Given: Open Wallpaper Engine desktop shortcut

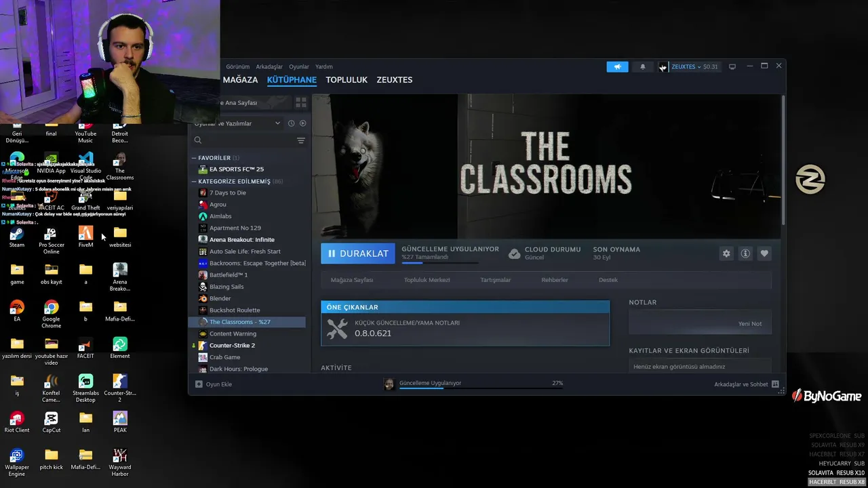Looking at the screenshot, I should [x=17, y=463].
